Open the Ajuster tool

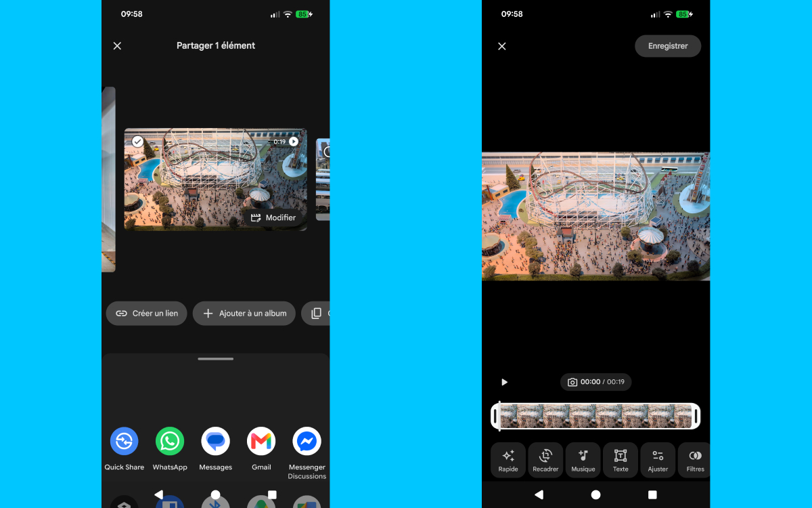(658, 461)
